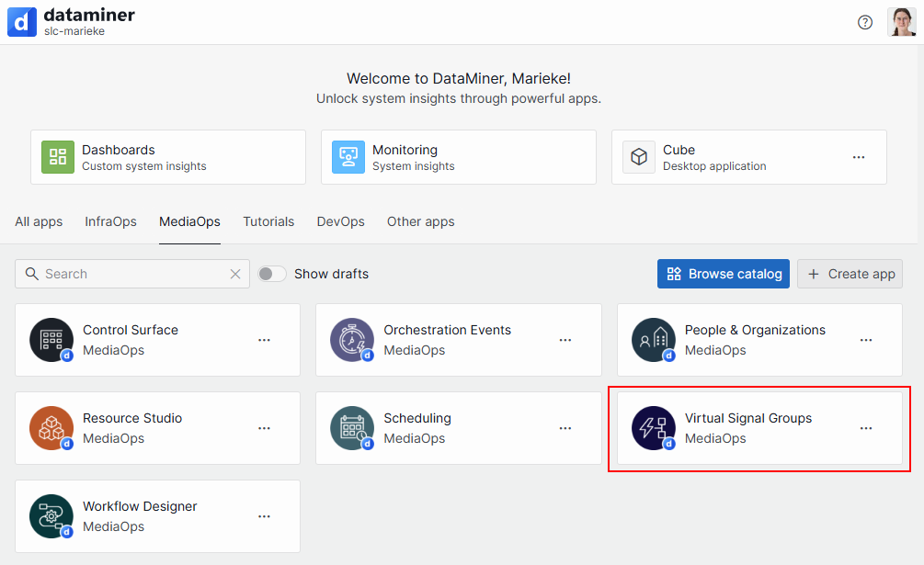Click the Browse catalog button
Screen dimensions: 924x565
coord(723,274)
